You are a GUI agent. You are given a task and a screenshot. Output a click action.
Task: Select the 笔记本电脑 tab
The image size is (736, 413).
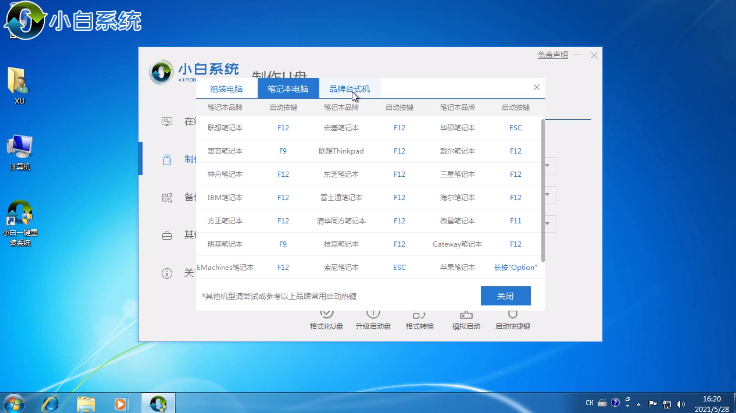[x=288, y=89]
